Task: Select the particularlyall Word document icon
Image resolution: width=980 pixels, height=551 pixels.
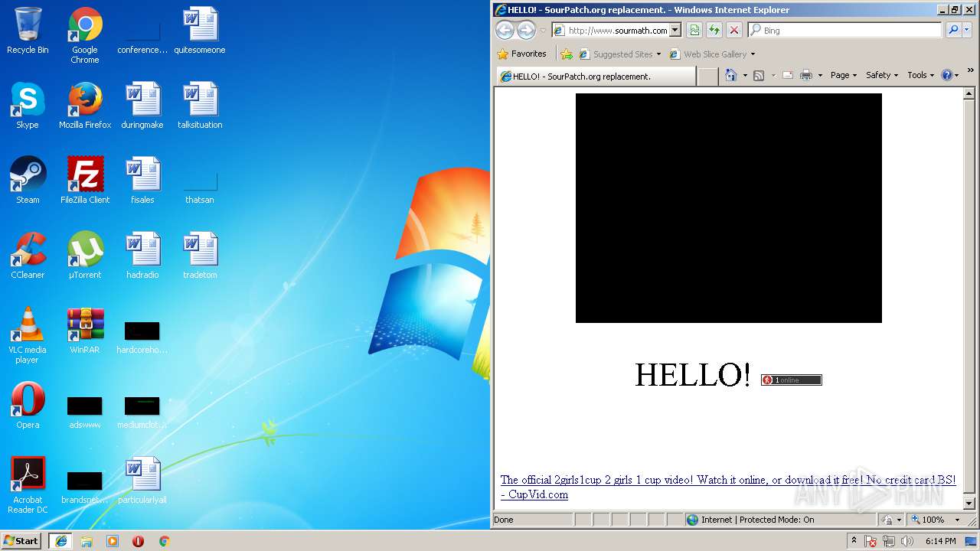Action: (142, 481)
